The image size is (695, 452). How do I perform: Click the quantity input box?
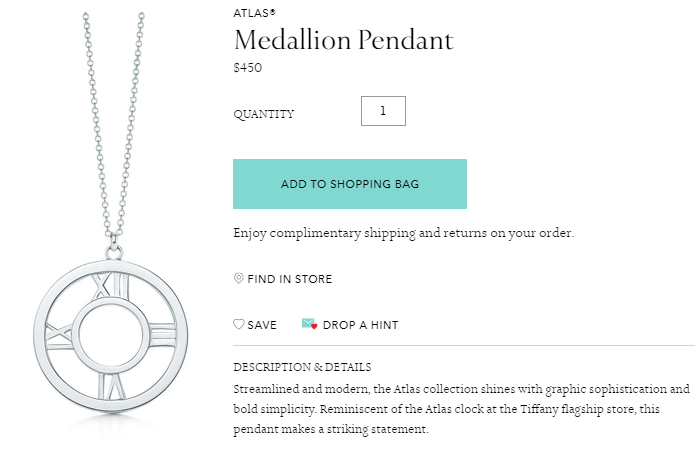pos(383,111)
